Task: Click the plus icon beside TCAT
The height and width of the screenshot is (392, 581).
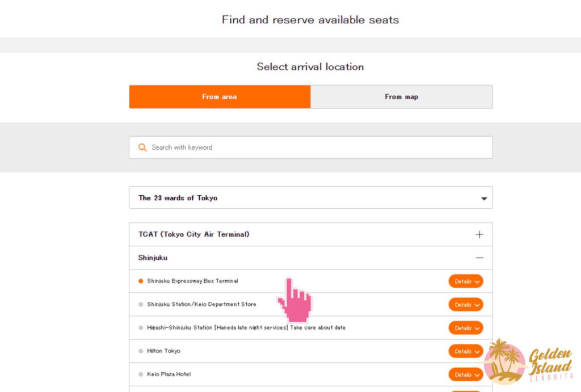Action: [479, 234]
